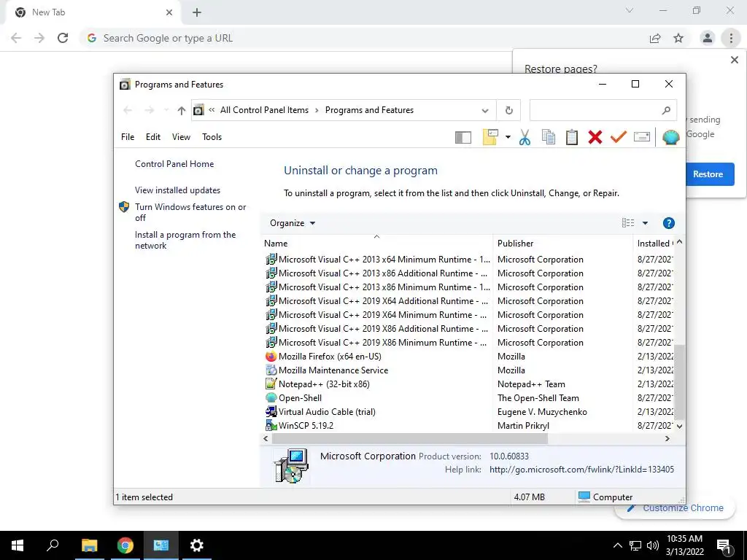This screenshot has width=747, height=560.
Task: Open the Edit menu
Action: pos(153,137)
